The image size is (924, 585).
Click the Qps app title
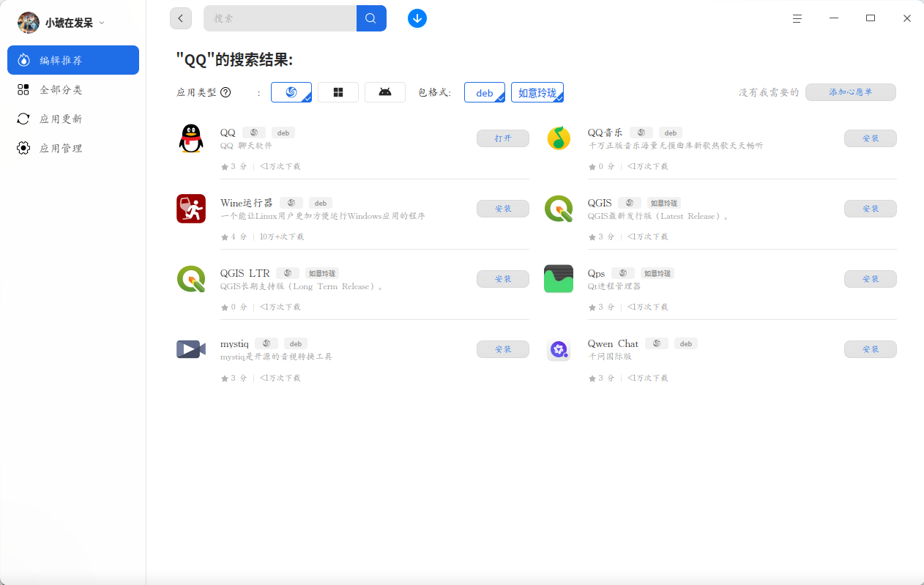click(x=597, y=273)
